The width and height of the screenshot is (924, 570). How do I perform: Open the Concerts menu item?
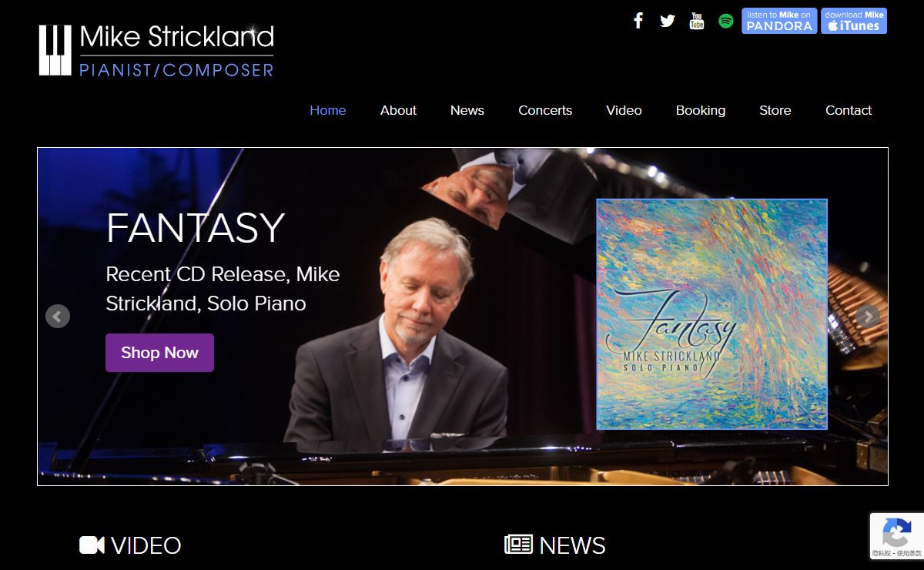coord(545,110)
